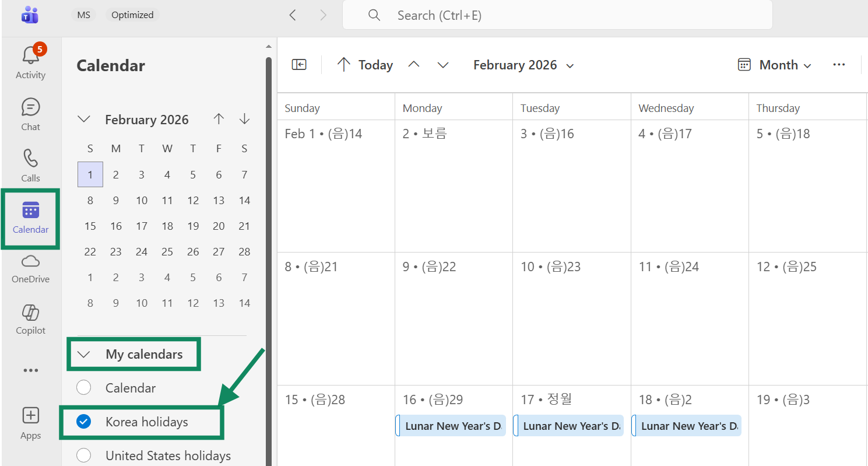Show more apps via sidebar ellipsis
This screenshot has height=466, width=868.
30,370
